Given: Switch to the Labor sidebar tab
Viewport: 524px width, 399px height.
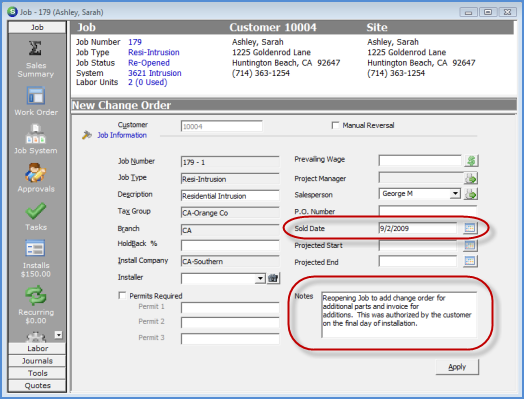Looking at the screenshot, I should point(37,349).
